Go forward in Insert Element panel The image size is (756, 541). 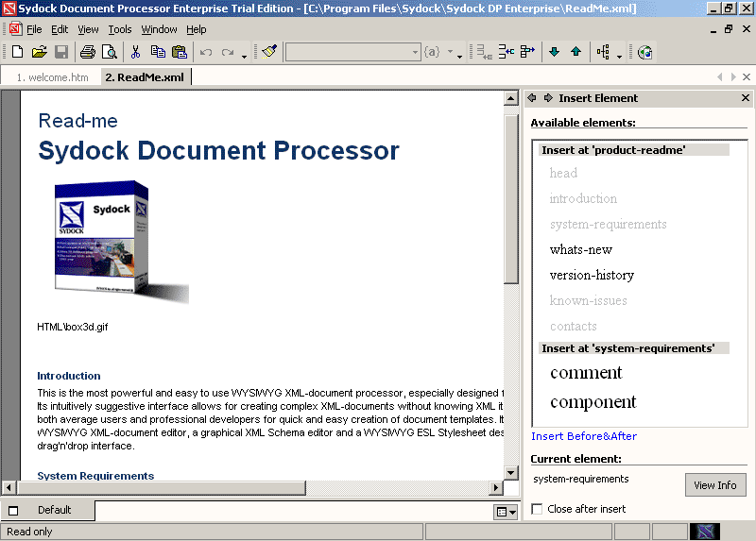548,98
